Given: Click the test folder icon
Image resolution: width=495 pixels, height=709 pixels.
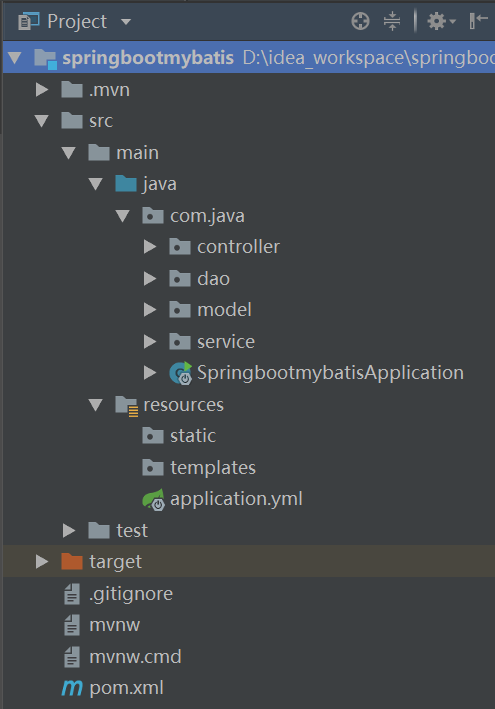Looking at the screenshot, I should pyautogui.click(x=99, y=530).
